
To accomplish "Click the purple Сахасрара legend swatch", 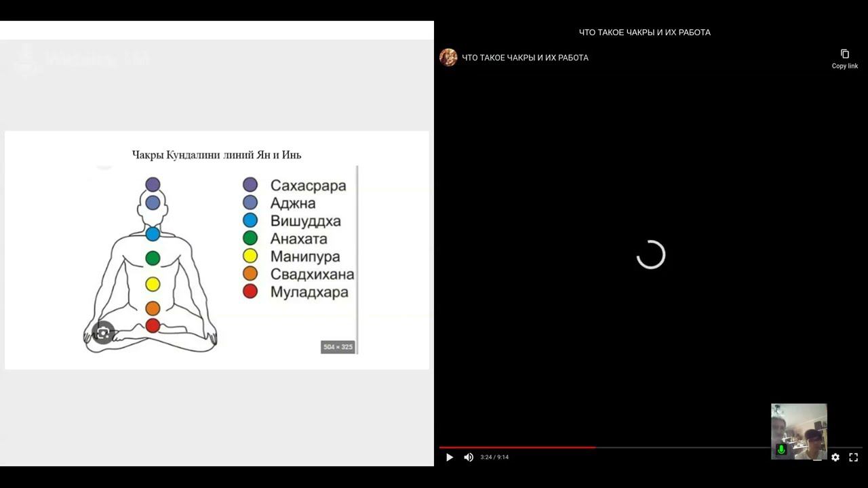I will [x=250, y=185].
